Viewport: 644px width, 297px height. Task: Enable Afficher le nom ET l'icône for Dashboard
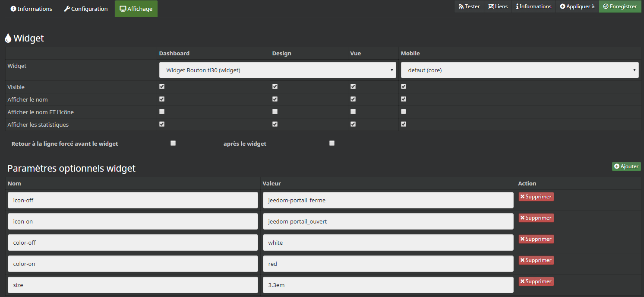[x=162, y=112]
